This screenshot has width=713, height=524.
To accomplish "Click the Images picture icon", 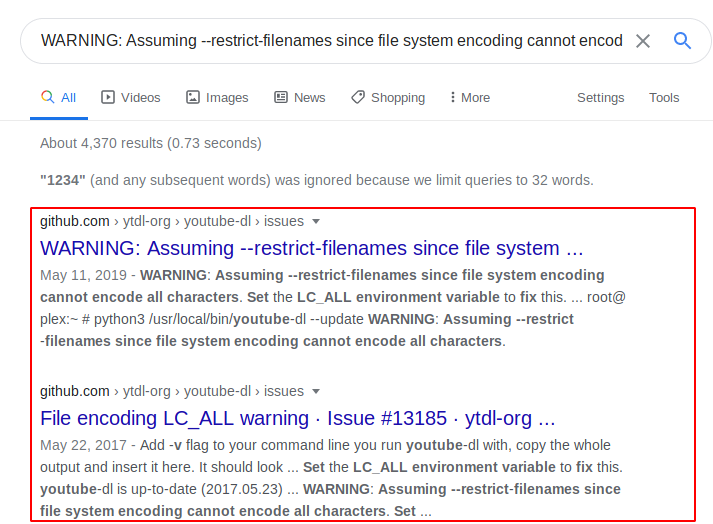I will [x=193, y=97].
